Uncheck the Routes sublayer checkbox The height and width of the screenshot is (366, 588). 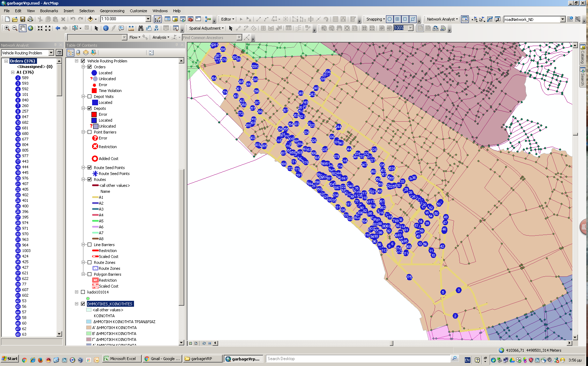[x=90, y=180]
